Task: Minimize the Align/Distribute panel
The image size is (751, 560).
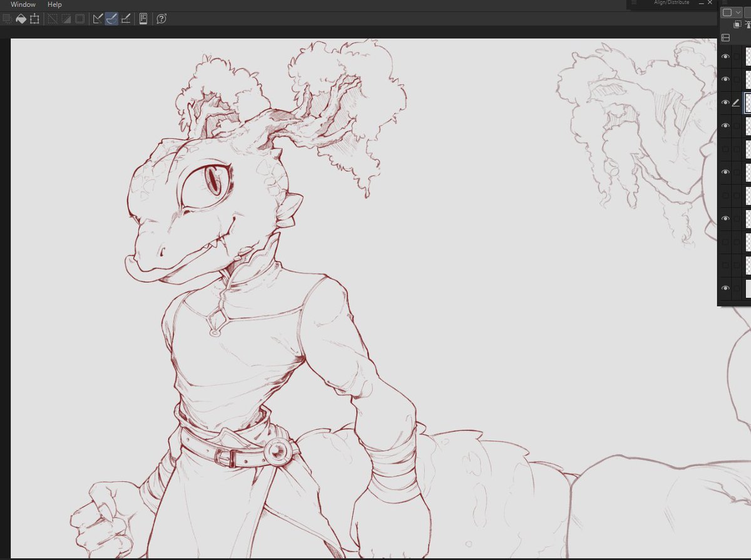Action: point(702,3)
